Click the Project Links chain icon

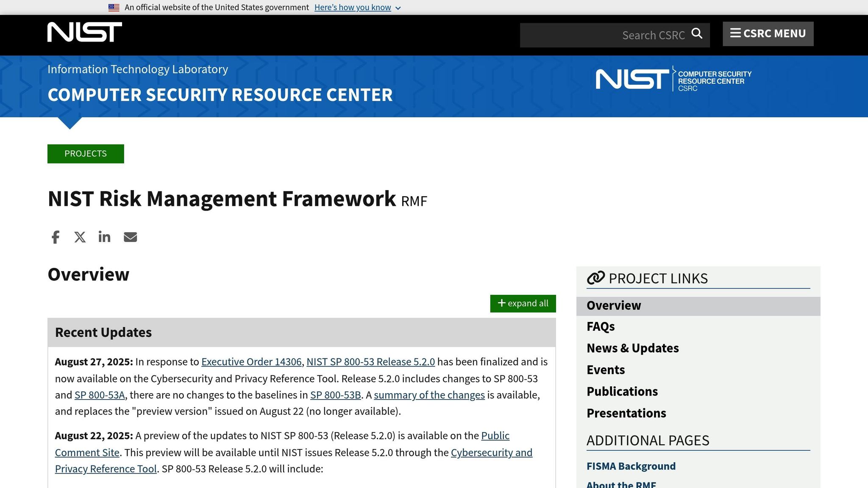(x=596, y=278)
